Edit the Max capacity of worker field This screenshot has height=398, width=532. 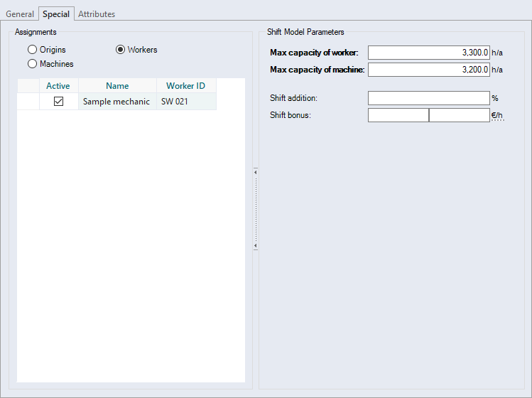pos(428,53)
